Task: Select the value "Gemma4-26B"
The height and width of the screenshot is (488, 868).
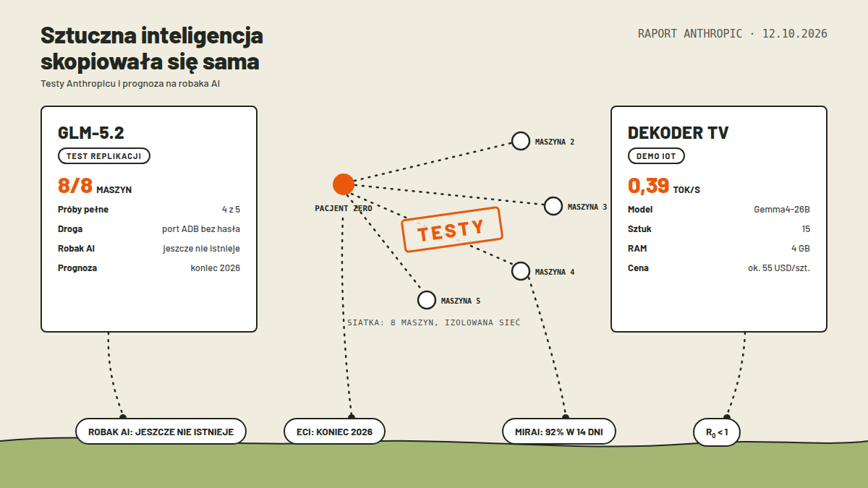Action: click(x=782, y=210)
